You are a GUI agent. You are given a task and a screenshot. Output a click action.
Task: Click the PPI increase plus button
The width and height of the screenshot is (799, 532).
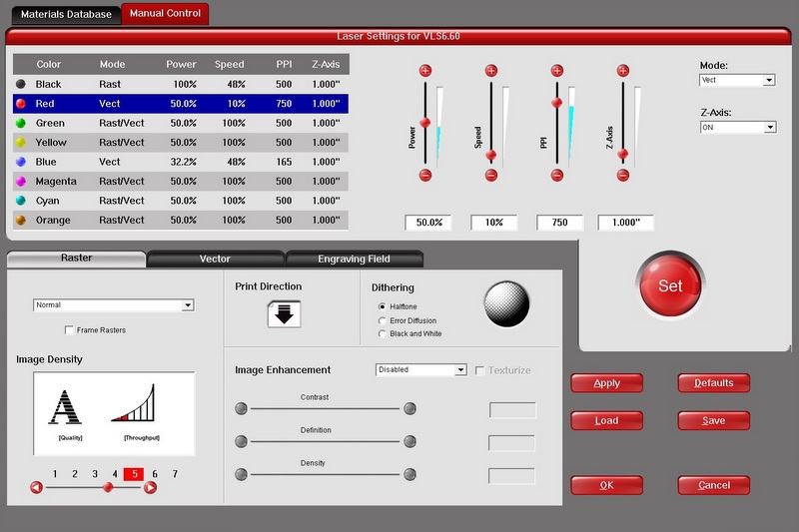(x=557, y=70)
